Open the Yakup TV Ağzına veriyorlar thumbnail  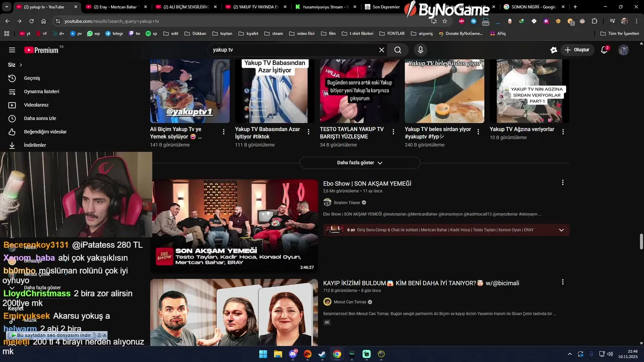(529, 91)
